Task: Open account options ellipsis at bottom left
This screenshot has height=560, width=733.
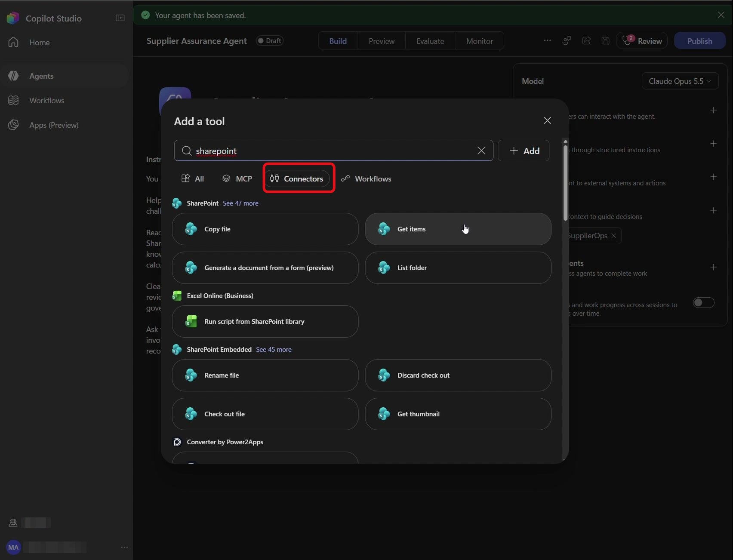Action: [x=124, y=547]
